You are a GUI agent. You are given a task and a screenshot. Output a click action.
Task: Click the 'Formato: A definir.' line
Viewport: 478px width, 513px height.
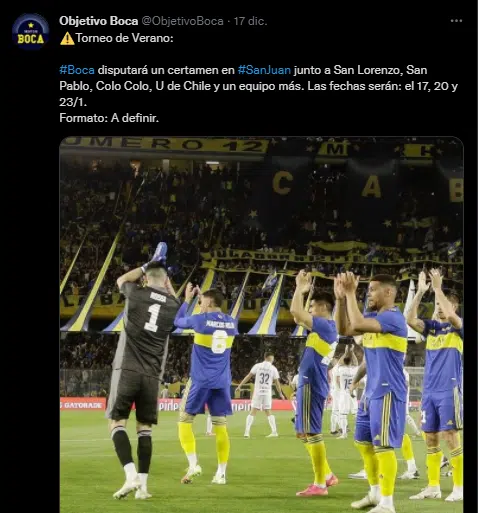[109, 118]
